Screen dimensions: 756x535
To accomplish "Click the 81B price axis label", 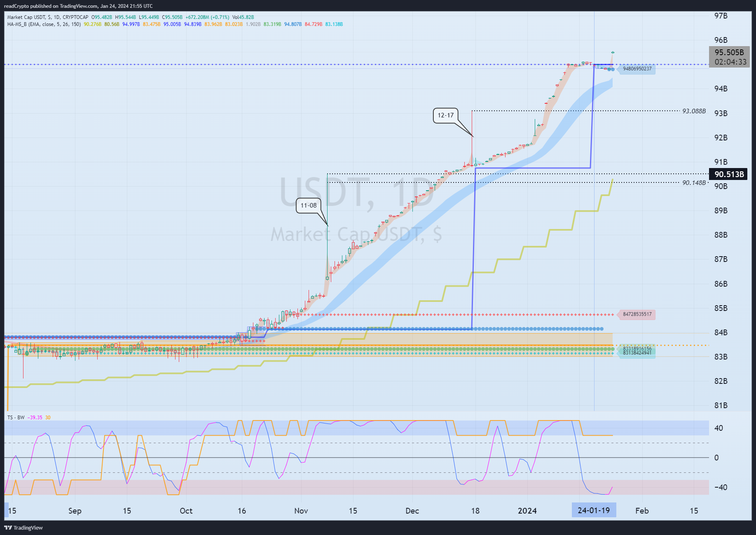I will point(721,405).
